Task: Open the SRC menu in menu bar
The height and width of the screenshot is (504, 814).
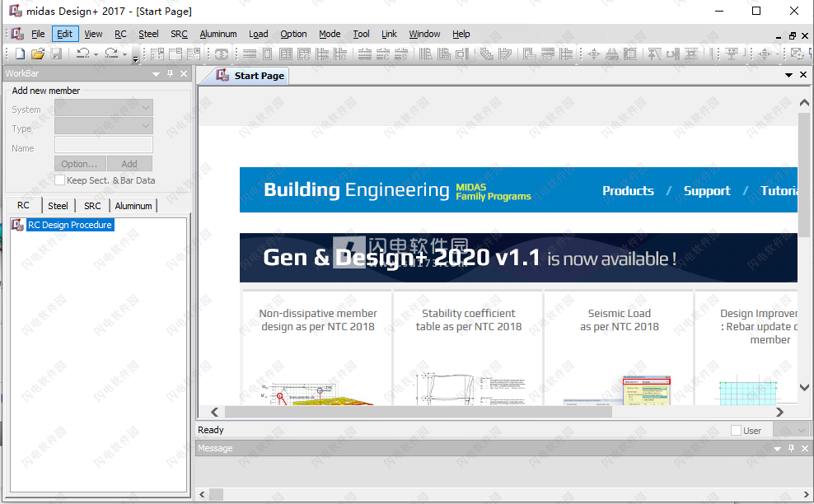Action: click(x=179, y=34)
